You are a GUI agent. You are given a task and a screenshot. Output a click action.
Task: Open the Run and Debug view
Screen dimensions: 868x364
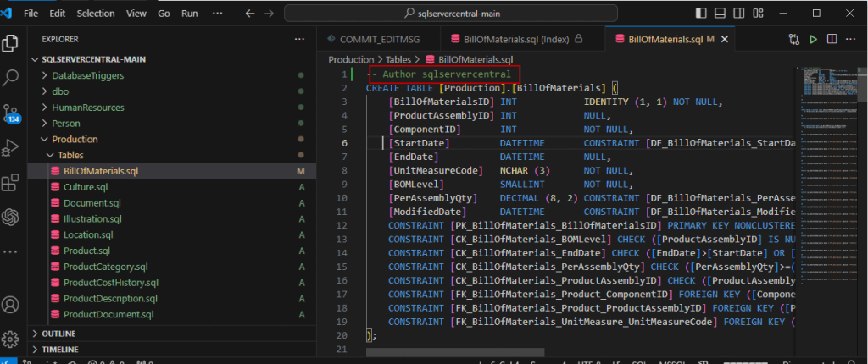(x=12, y=147)
